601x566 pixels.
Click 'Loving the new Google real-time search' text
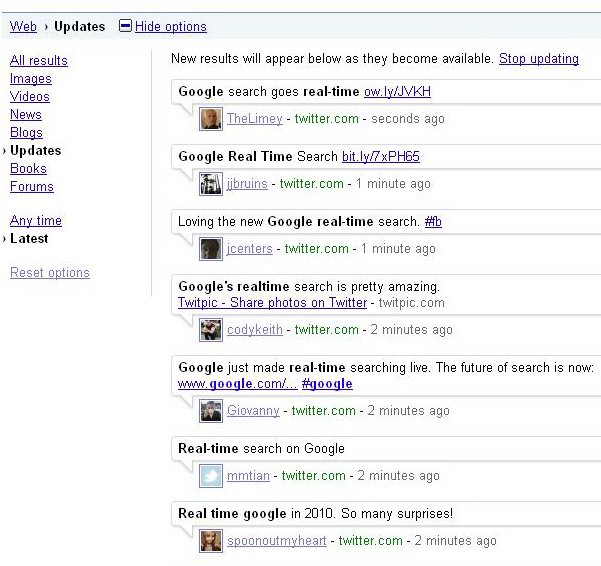[299, 221]
